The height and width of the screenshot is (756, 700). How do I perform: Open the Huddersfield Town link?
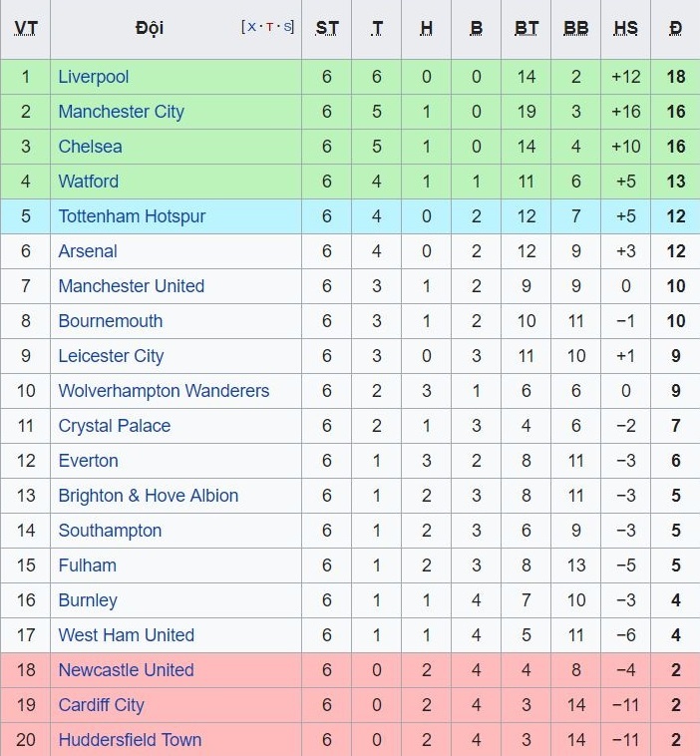click(x=130, y=740)
